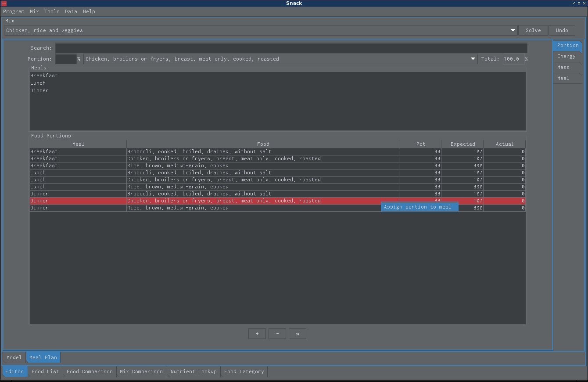Open the Food List tab

[45, 371]
